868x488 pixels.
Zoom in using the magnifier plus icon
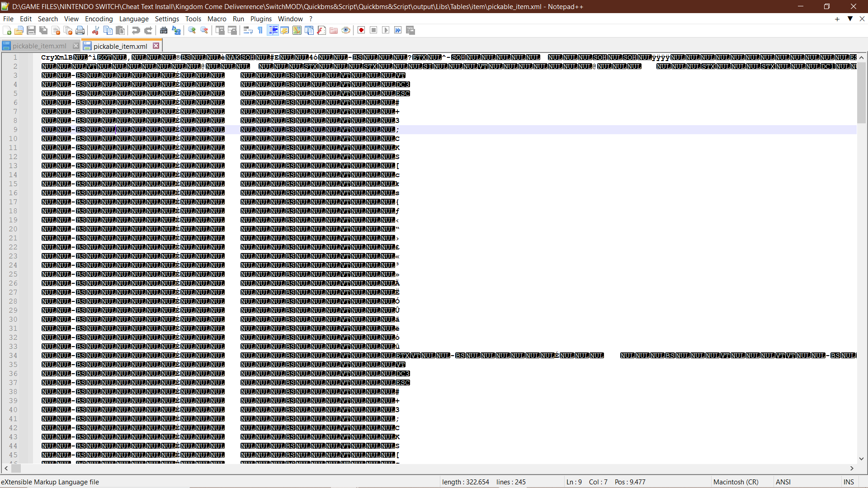tap(192, 30)
